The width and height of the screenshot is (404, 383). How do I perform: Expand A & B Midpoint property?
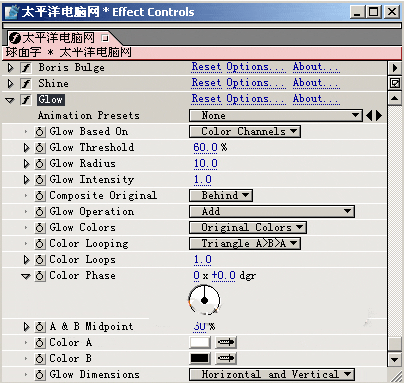click(26, 327)
